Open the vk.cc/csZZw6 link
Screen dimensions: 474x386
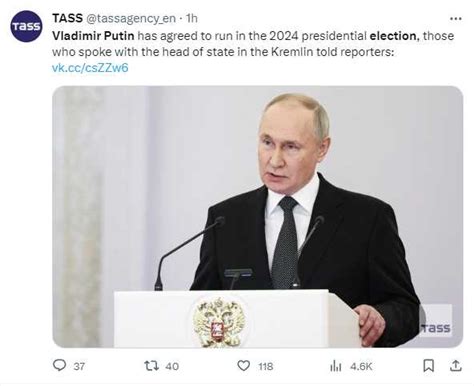[90, 68]
